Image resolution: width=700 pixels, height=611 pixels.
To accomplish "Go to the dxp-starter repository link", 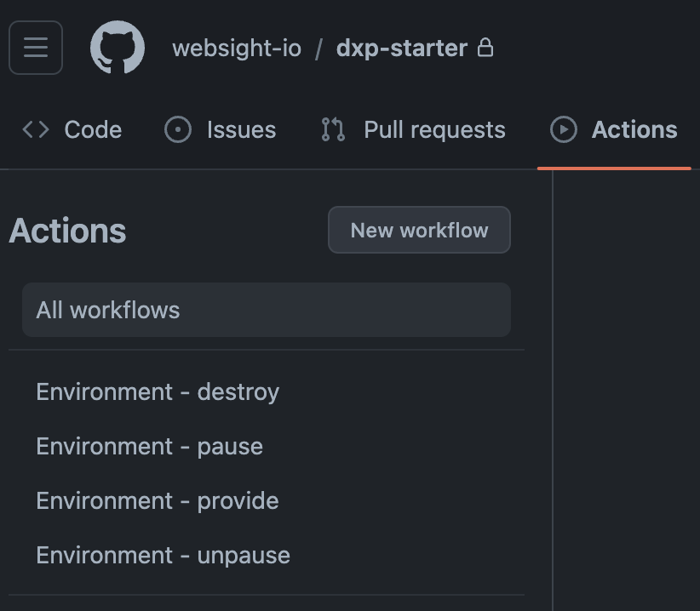I will 402,48.
